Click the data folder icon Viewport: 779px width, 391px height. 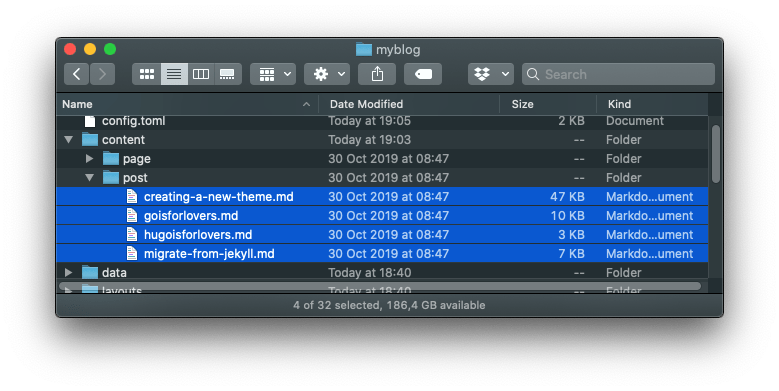90,272
